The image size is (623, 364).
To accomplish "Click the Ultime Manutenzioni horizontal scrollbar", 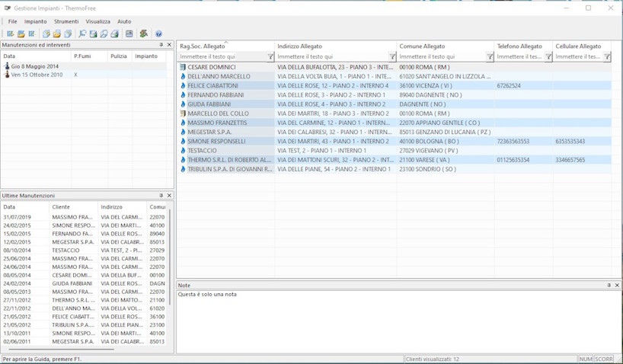I will (x=61, y=350).
